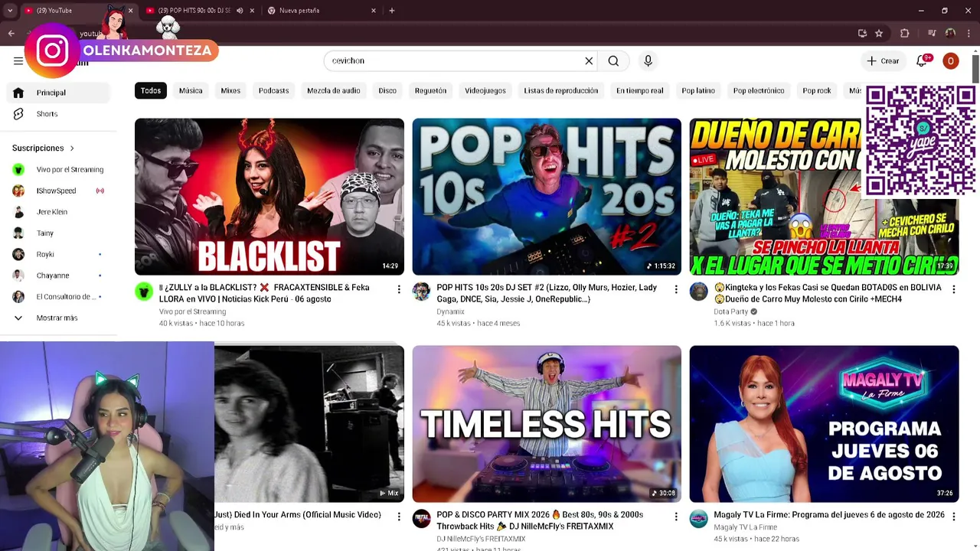Select the Pop electrónico chip
Viewport: 980px width, 551px height.
759,90
